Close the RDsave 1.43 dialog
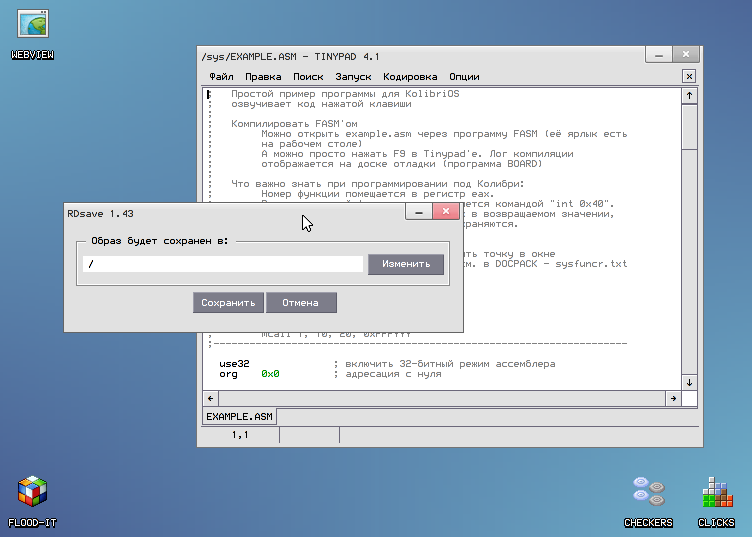The image size is (752, 537). click(x=446, y=212)
